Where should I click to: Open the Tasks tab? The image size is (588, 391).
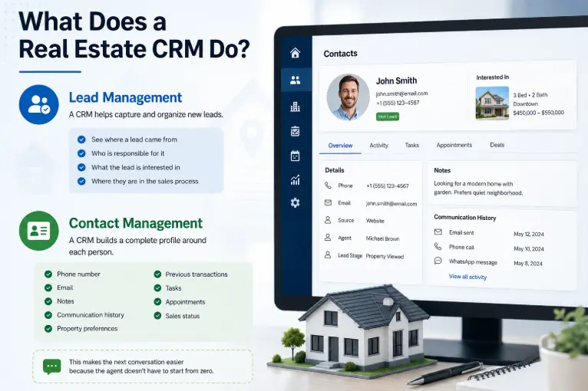(411, 145)
